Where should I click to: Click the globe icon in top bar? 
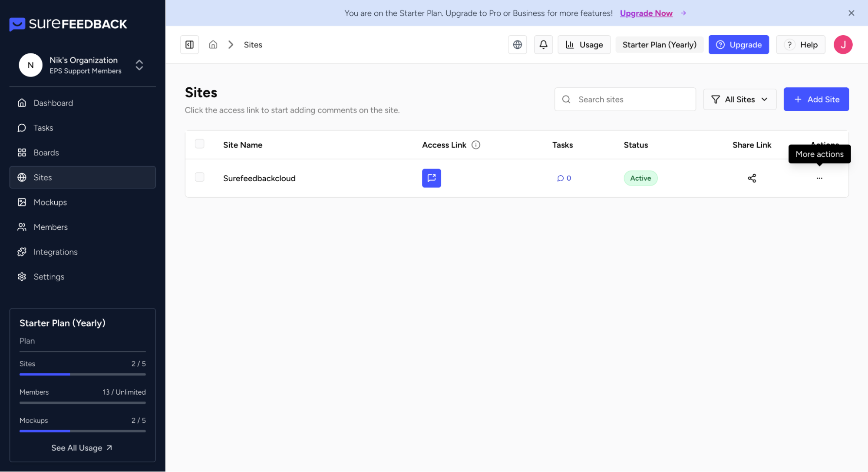[517, 45]
